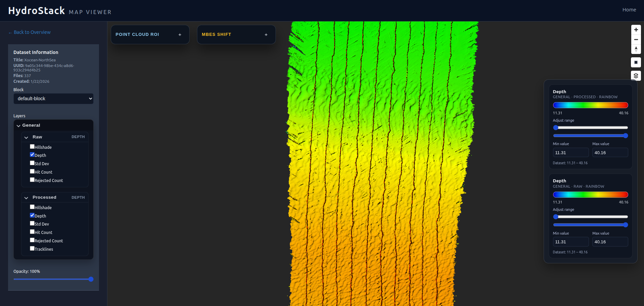
Task: Click the plus icon on POINT CLOUD ROI
Action: [x=180, y=35]
